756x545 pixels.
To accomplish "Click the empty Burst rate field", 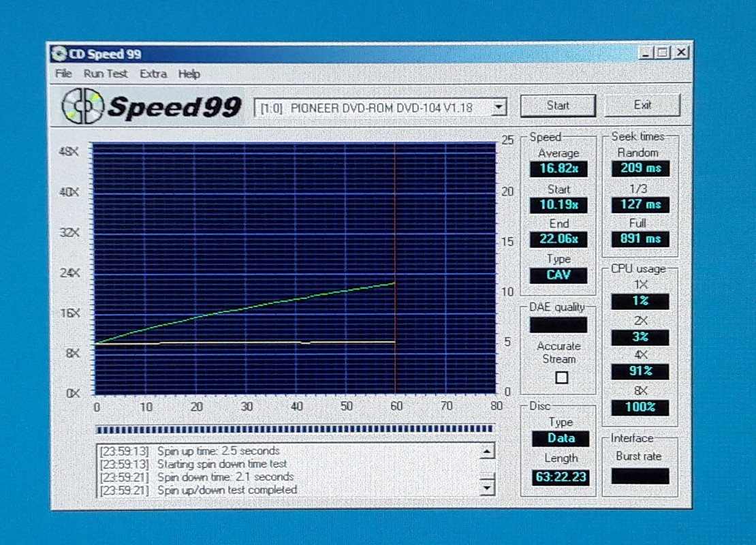I will click(x=640, y=476).
